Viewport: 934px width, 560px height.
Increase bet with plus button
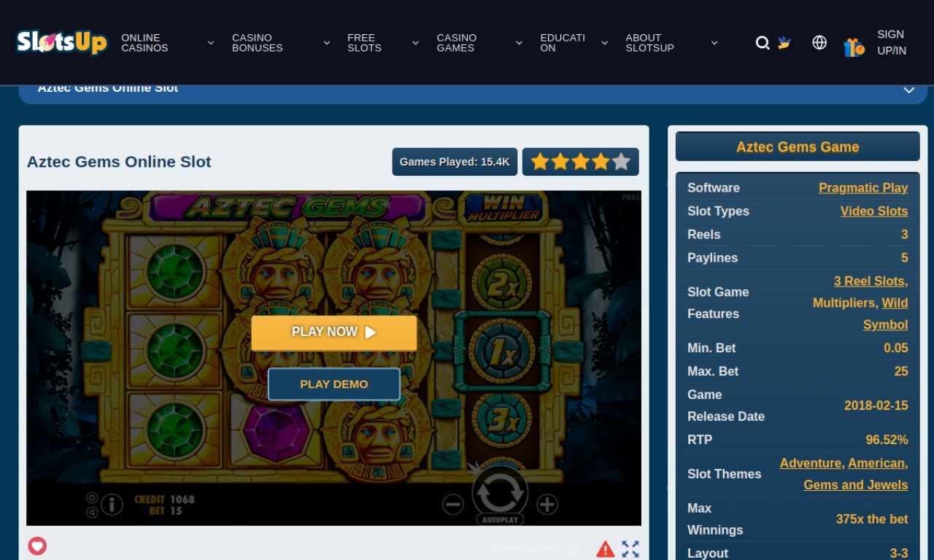(x=547, y=504)
